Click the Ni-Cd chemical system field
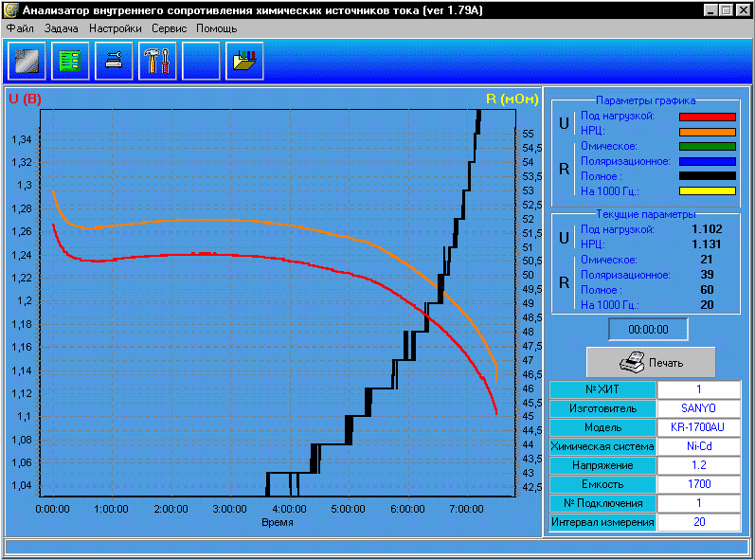This screenshot has height=560, width=755. coord(699,446)
